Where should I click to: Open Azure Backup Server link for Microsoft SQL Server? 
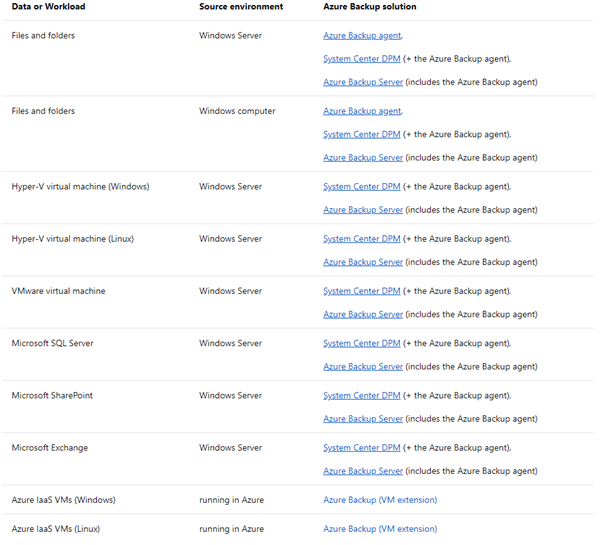[x=363, y=367]
